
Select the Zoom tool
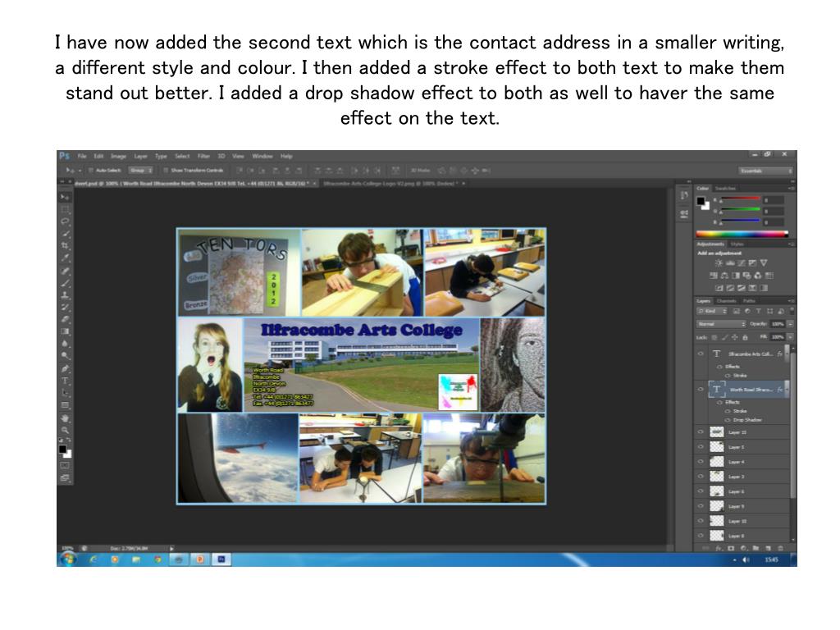(x=65, y=430)
